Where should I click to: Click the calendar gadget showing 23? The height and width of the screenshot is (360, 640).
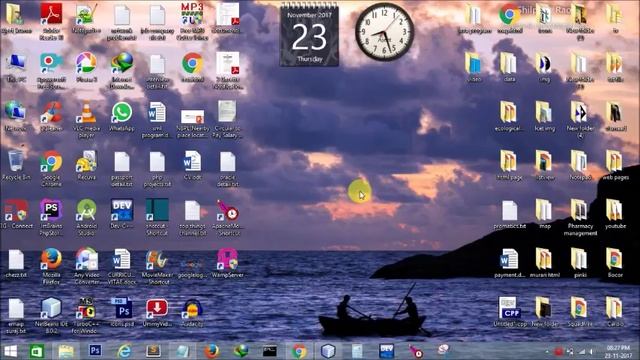coord(309,34)
